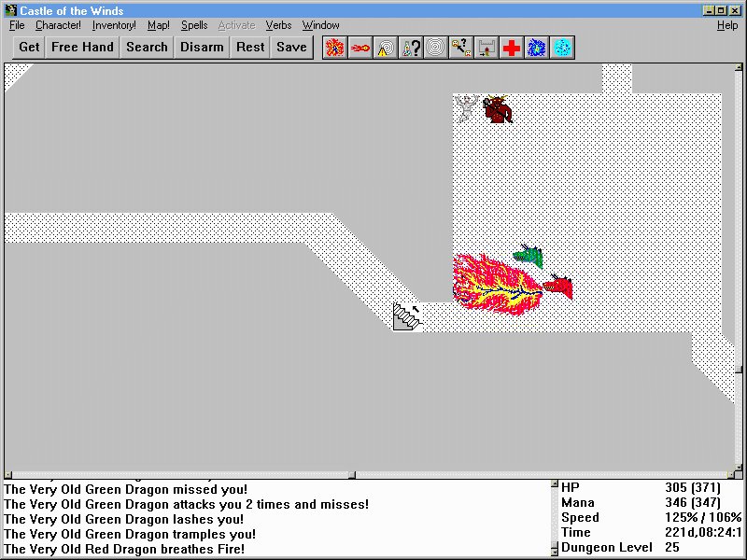Click the red cross healing spell icon
The image size is (747, 560).
(x=511, y=48)
